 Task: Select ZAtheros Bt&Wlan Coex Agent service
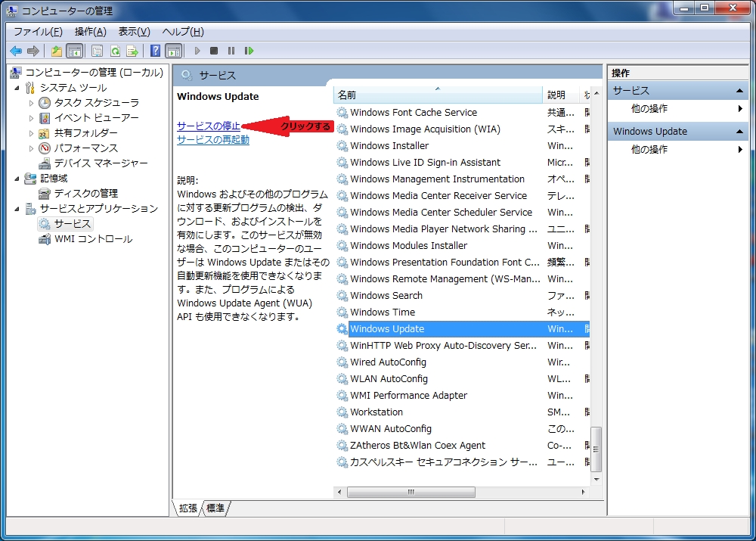click(x=463, y=446)
